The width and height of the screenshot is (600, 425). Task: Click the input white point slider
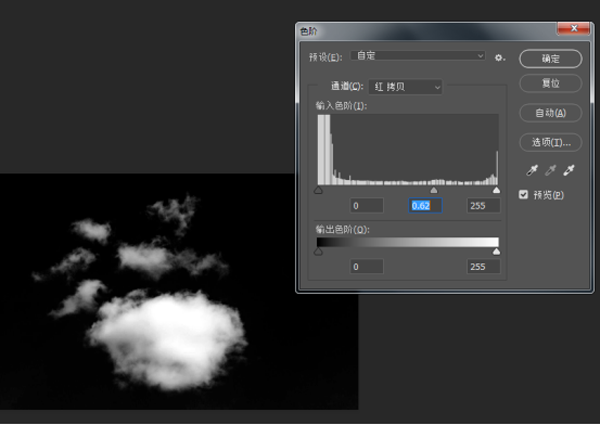pos(496,190)
